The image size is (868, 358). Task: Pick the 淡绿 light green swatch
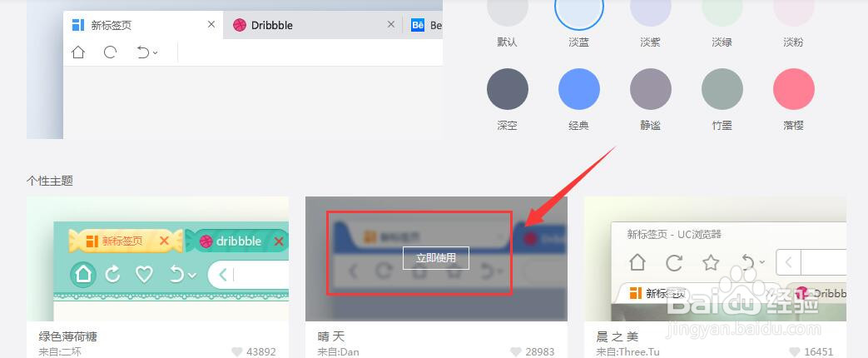point(722,10)
